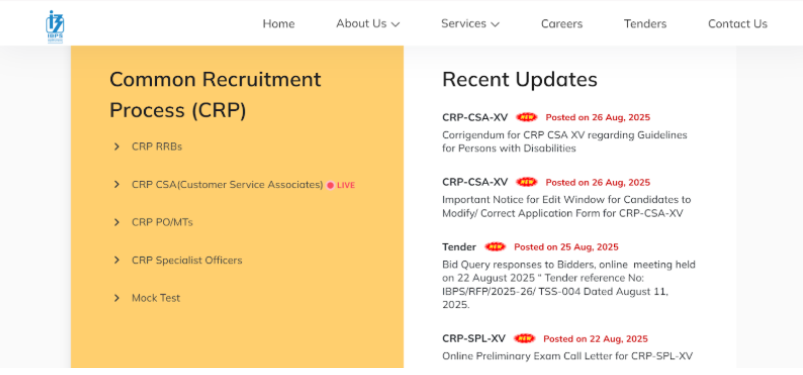
Task: Open the CRP RRBs link
Action: (157, 147)
